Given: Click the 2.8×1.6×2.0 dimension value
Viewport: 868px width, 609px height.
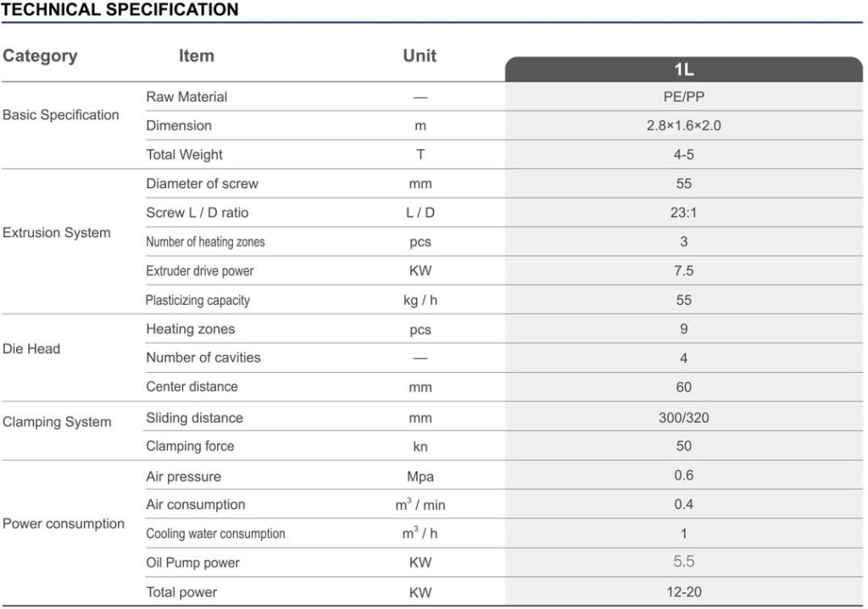Looking at the screenshot, I should tap(683, 125).
